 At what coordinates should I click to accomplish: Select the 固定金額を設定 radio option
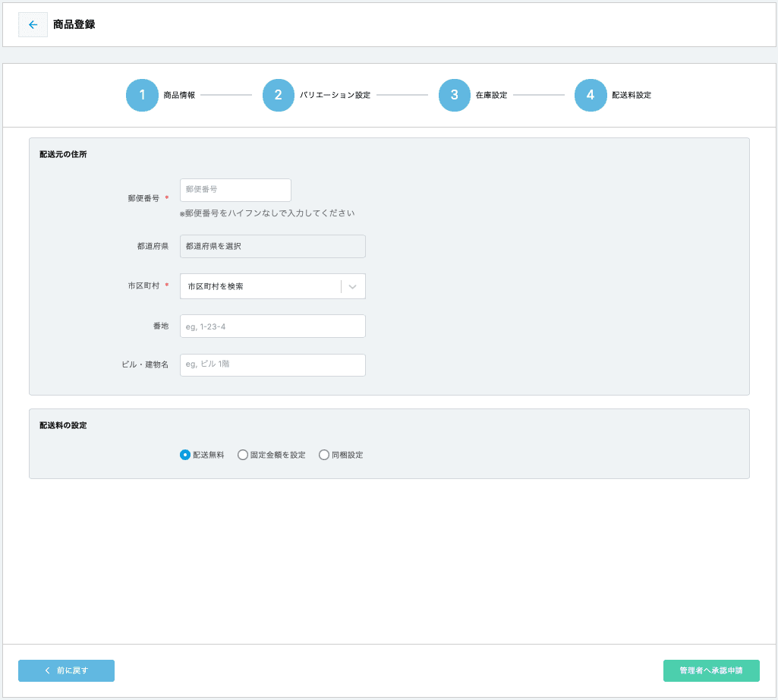243,455
